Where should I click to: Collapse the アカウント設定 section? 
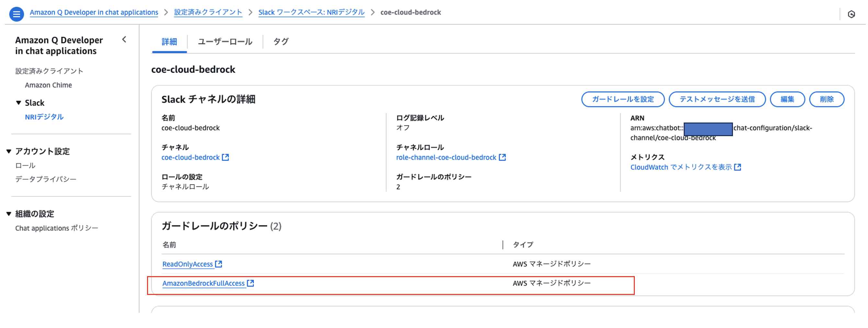9,151
